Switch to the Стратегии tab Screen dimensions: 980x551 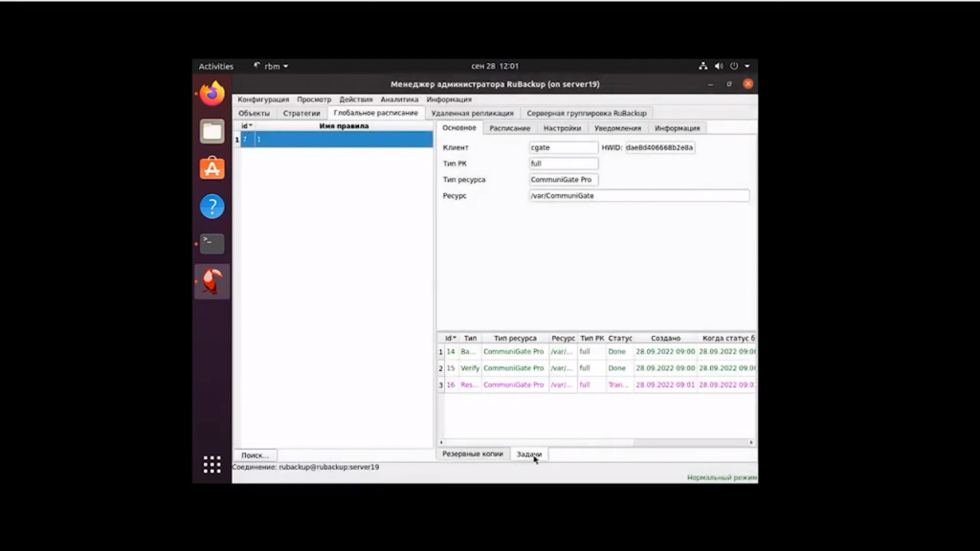point(301,113)
